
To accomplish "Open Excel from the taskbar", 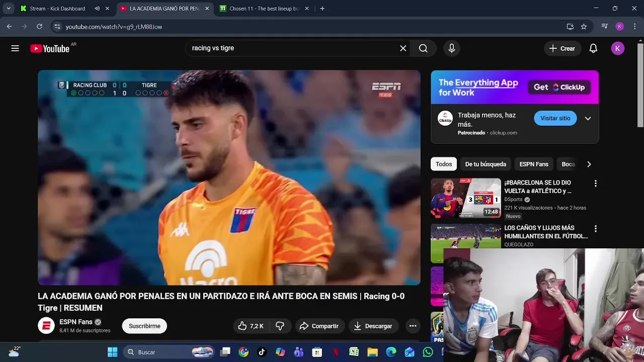I will coord(354,352).
